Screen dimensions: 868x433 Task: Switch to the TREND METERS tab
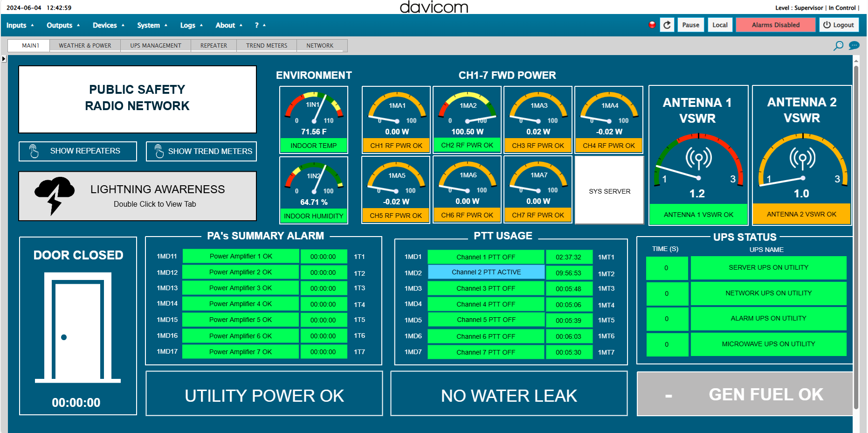[267, 46]
